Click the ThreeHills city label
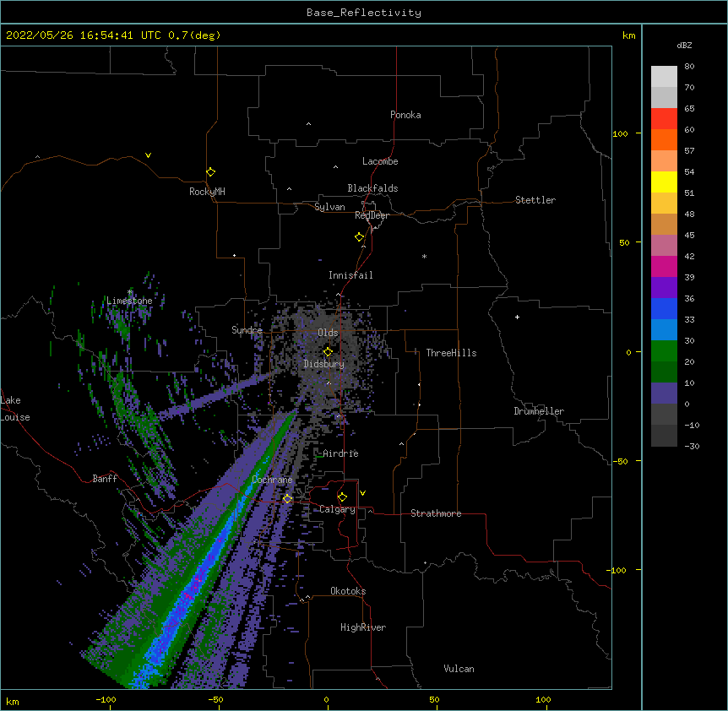 (451, 353)
